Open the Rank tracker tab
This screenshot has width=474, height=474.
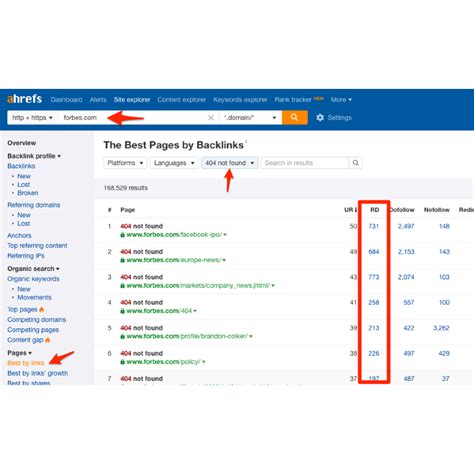293,99
